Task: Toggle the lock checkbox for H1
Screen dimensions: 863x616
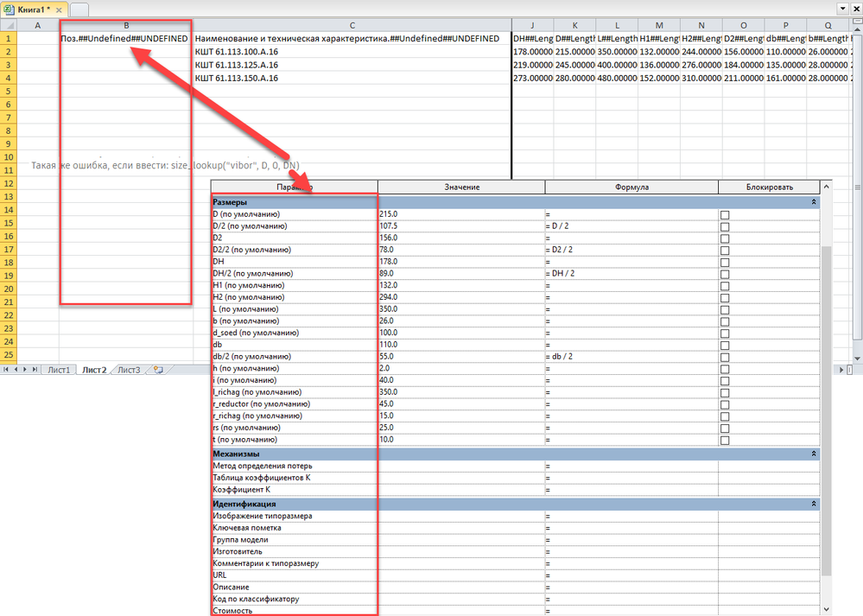Action: click(725, 286)
